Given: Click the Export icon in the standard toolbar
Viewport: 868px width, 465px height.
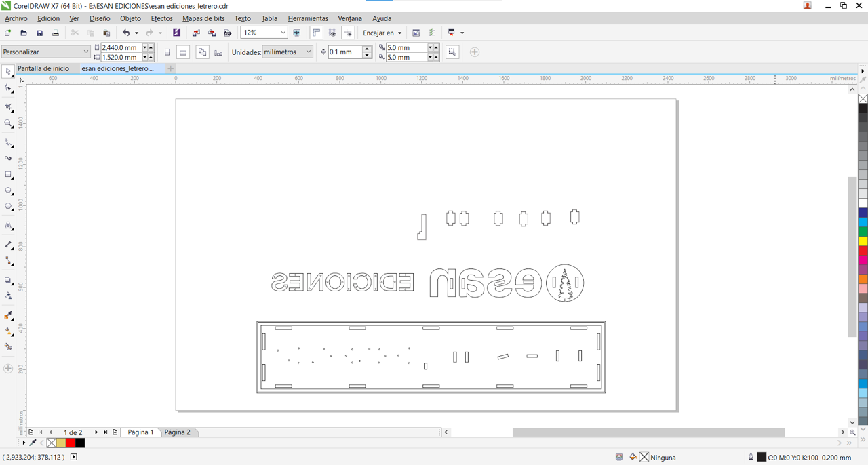Looking at the screenshot, I should tap(212, 33).
